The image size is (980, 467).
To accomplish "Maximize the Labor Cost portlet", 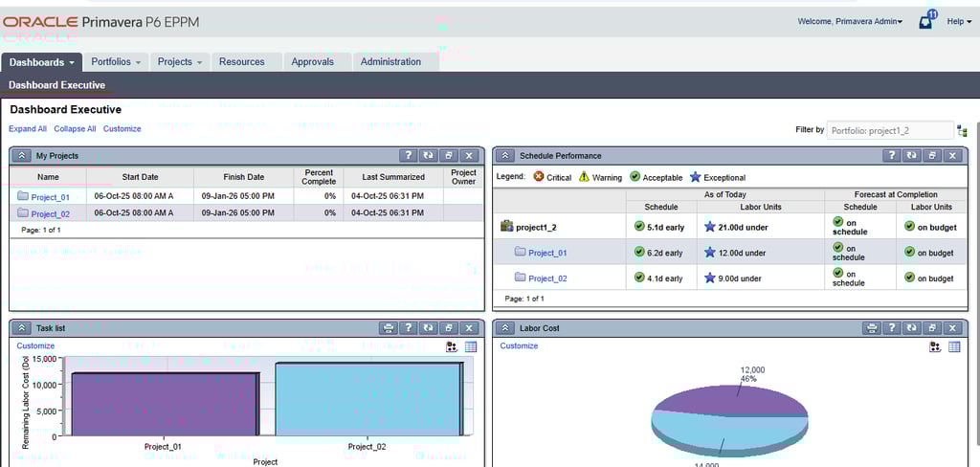I will [x=932, y=327].
